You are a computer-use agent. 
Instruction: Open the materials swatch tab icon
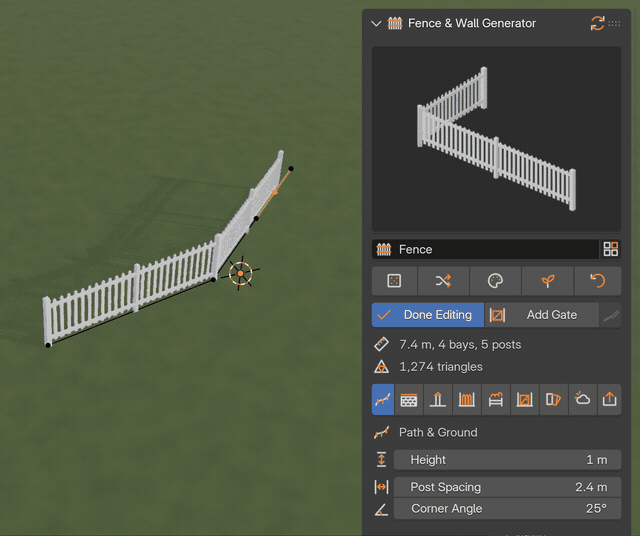click(553, 399)
